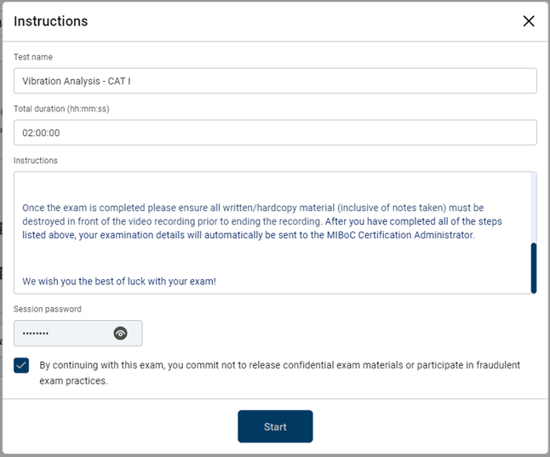Click the instructions scrollbar thumb
The image size is (550, 457).
tap(534, 268)
